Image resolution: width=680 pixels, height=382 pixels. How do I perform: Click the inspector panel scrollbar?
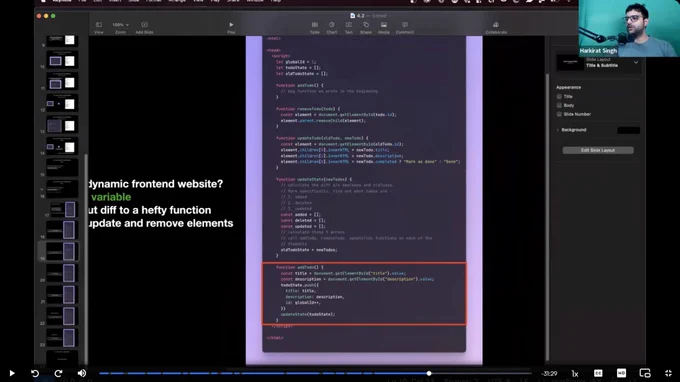(x=547, y=217)
